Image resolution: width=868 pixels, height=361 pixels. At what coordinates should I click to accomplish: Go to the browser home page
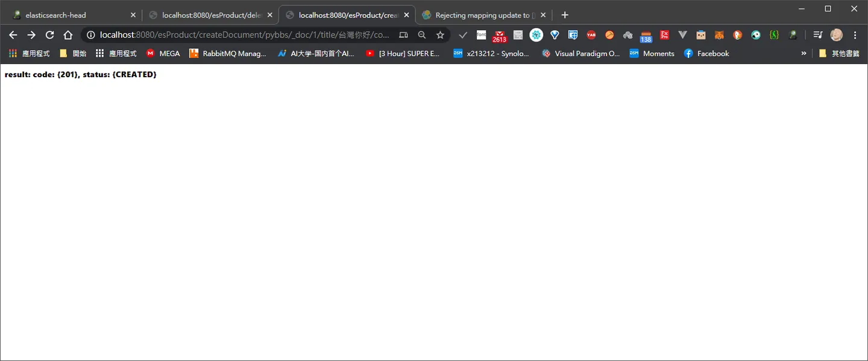pyautogui.click(x=68, y=35)
